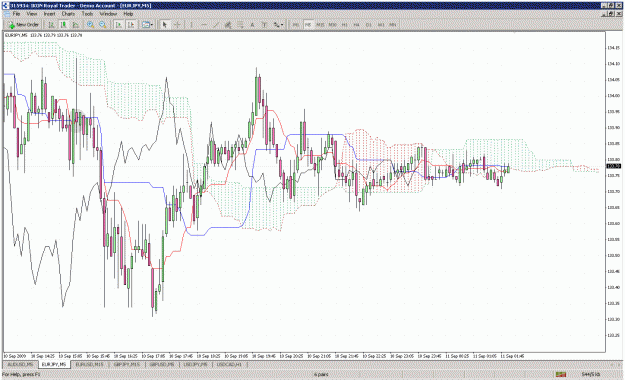Select the equidistant channel tool

point(228,25)
